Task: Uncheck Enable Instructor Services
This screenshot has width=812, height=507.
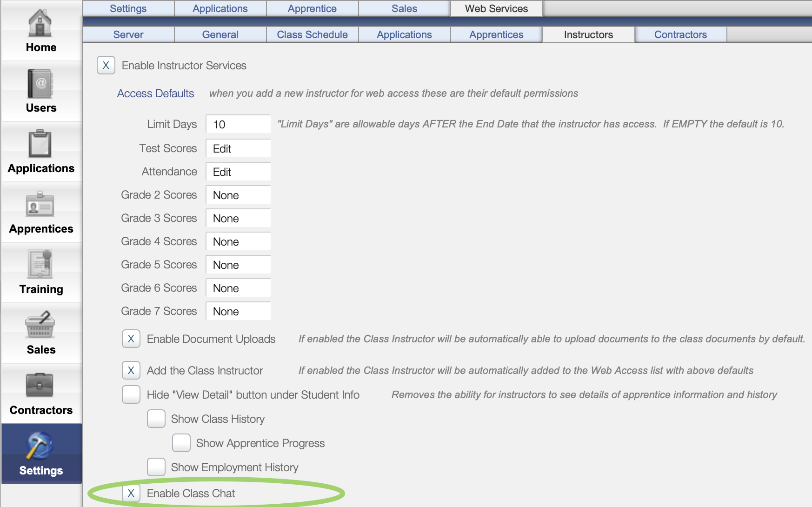Action: tap(106, 66)
